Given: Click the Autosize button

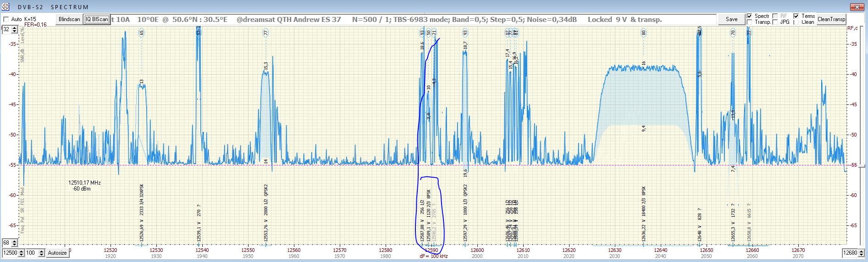Looking at the screenshot, I should [57, 253].
